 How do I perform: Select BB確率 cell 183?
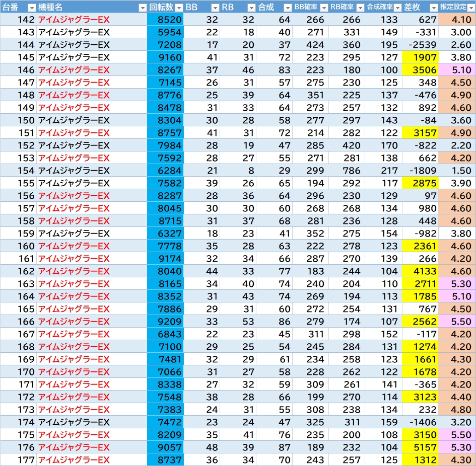click(310, 271)
